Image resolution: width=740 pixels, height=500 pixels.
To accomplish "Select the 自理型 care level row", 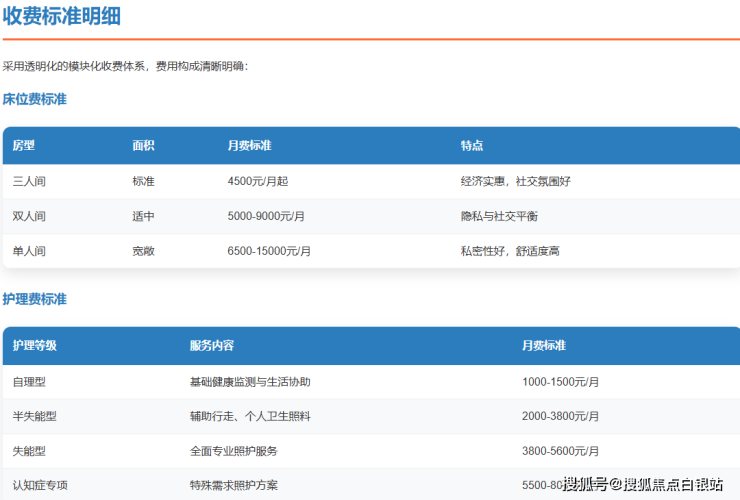I will click(29, 382).
